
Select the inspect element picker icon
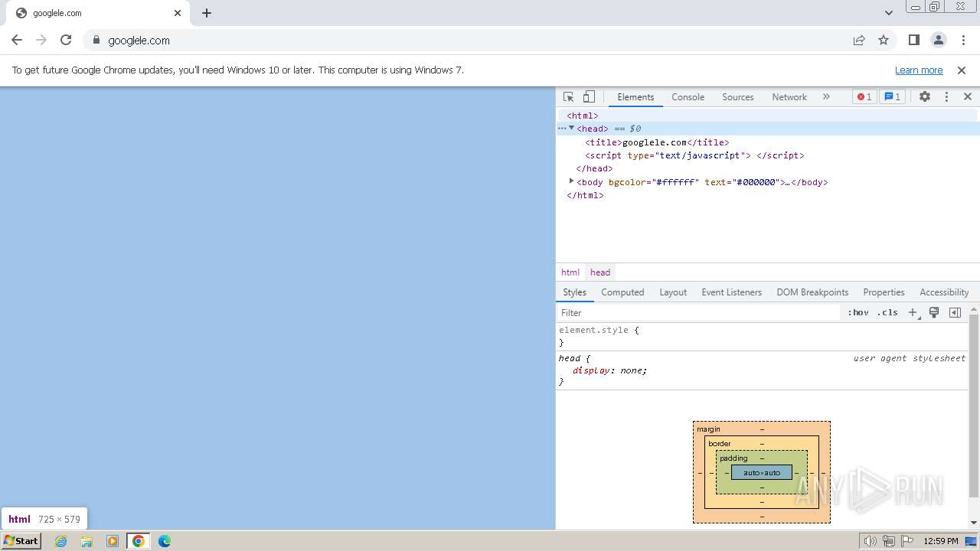pyautogui.click(x=568, y=97)
